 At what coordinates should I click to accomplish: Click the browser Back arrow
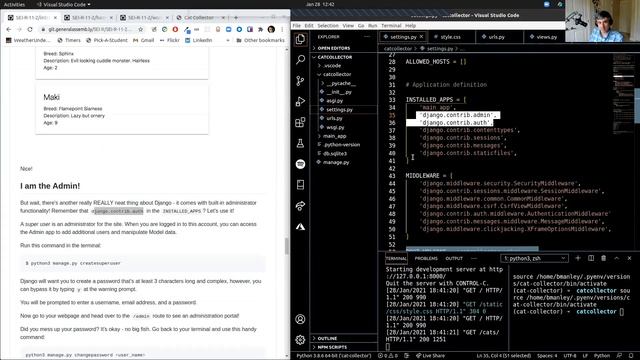[x=9, y=29]
